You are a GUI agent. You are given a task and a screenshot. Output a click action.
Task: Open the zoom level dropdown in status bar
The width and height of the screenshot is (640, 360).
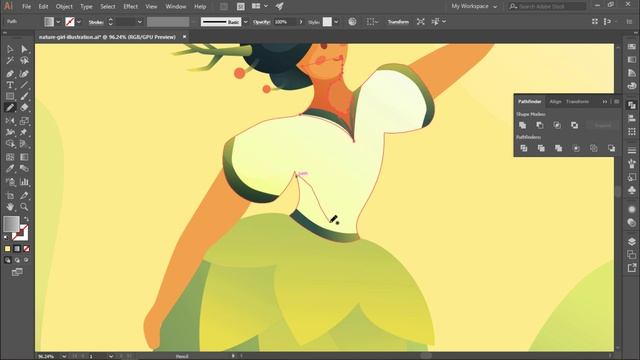click(64, 356)
